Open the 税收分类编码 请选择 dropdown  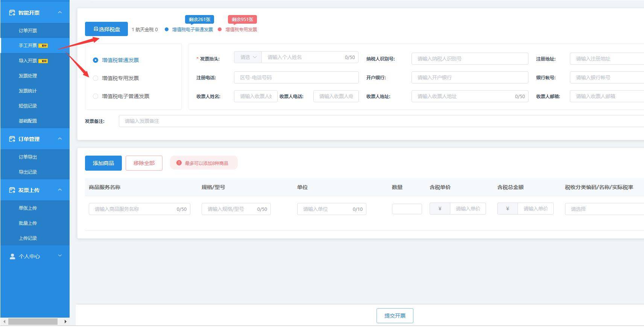click(x=605, y=209)
